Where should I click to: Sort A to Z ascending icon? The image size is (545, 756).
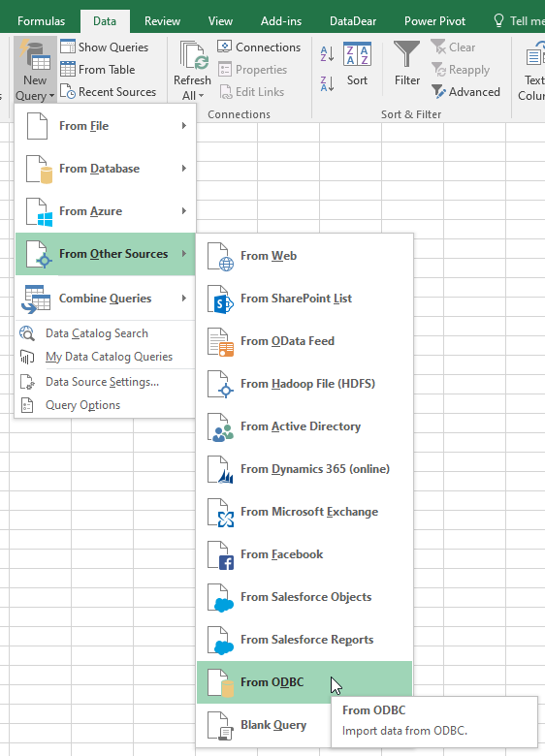click(327, 53)
